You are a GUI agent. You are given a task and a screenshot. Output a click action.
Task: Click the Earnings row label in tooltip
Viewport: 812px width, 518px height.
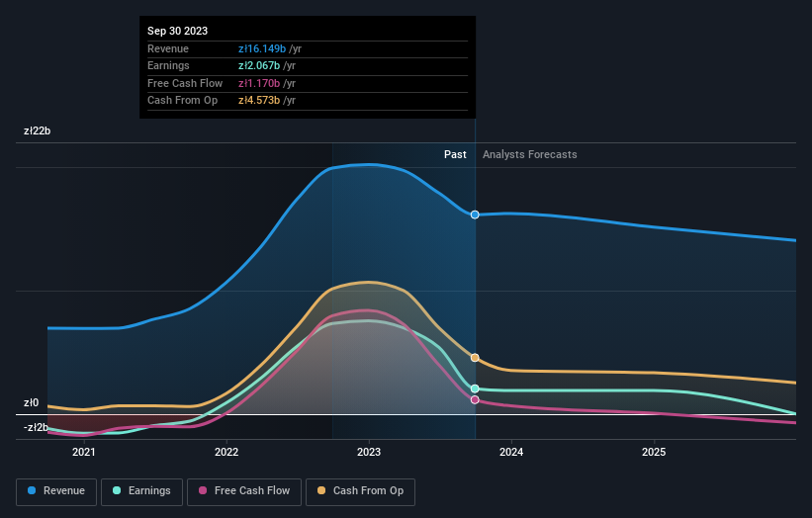coord(168,65)
